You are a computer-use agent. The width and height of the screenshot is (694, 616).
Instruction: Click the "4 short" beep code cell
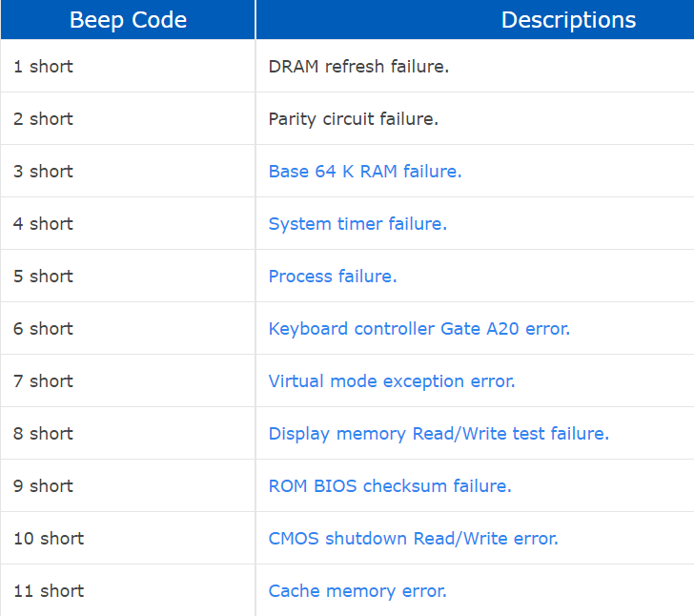[43, 224]
